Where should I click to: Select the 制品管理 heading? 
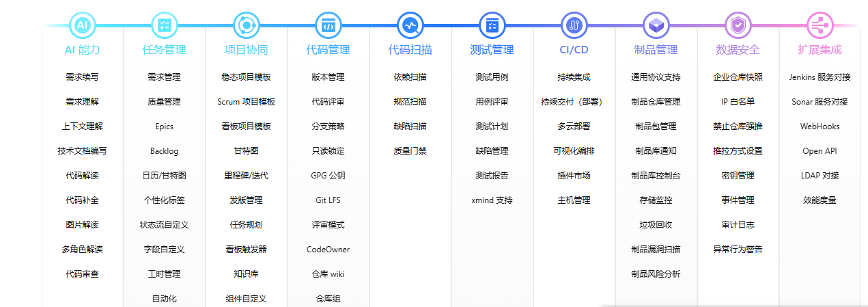coord(656,50)
